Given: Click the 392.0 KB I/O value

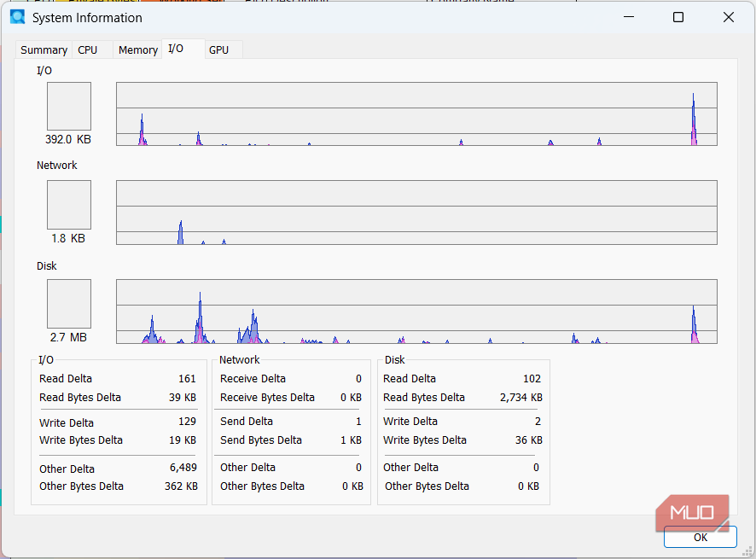Looking at the screenshot, I should 68,139.
